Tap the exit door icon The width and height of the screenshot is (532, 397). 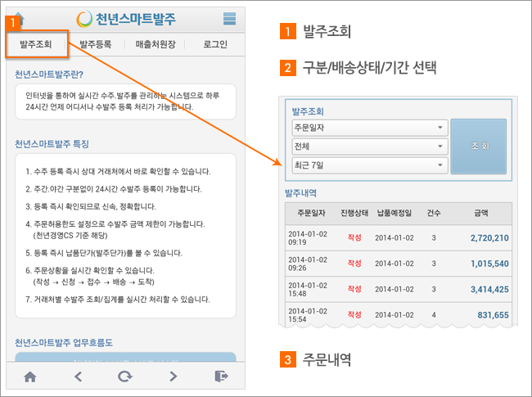(220, 376)
